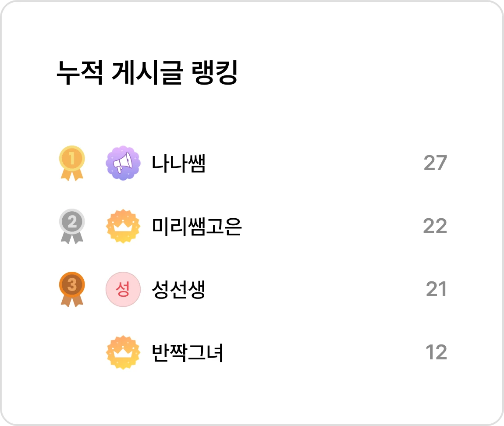Select the third-ranked row of the list
The width and height of the screenshot is (504, 426).
point(253,289)
